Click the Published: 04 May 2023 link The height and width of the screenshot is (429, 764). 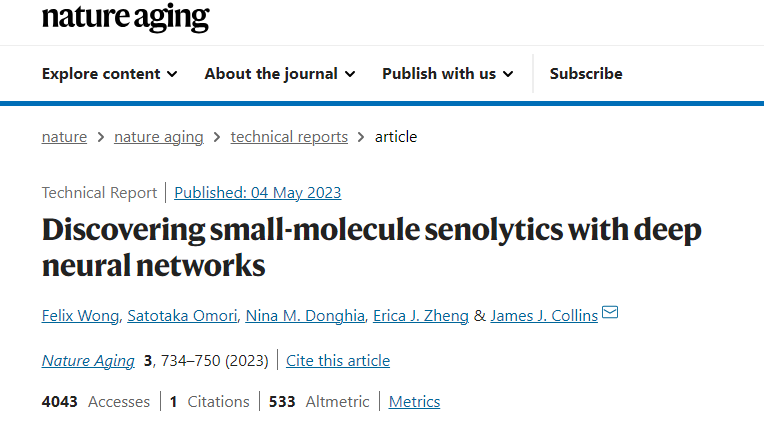click(257, 193)
